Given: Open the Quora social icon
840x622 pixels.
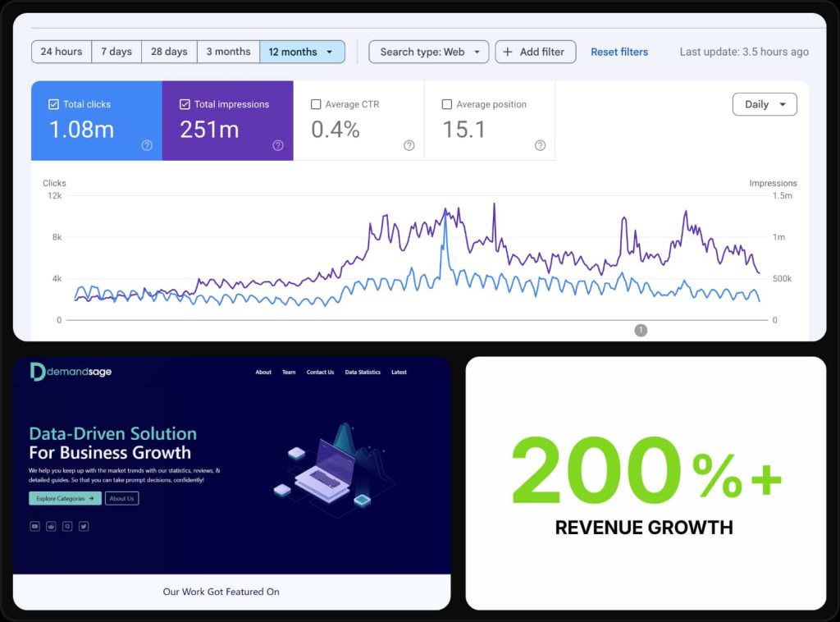Looking at the screenshot, I should coord(66,526).
